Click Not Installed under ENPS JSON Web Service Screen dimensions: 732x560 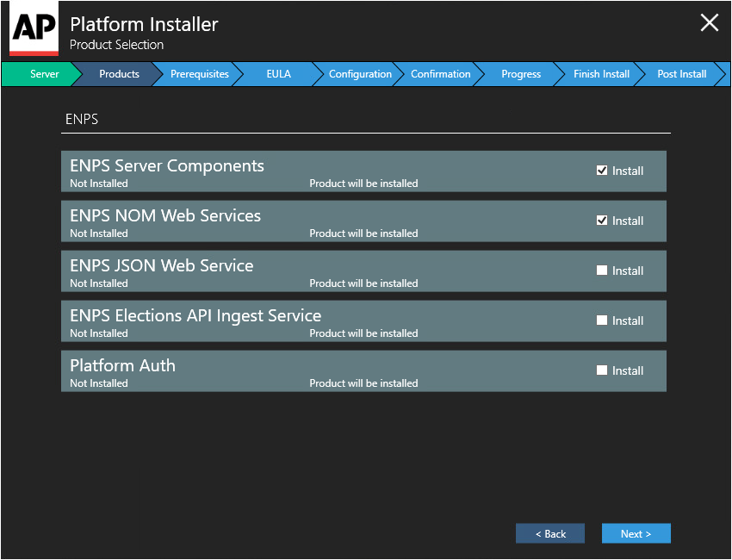99,283
